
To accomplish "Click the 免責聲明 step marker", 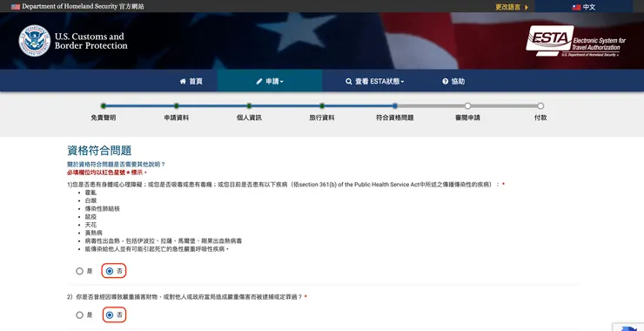I will [104, 105].
